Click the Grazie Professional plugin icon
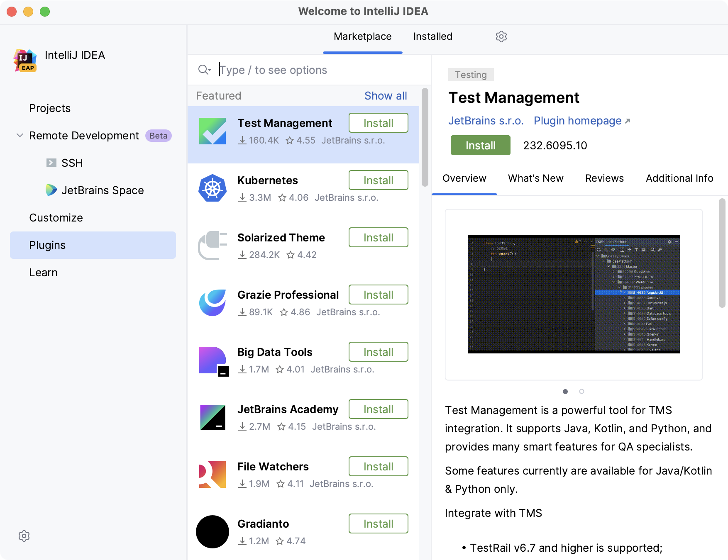 click(213, 303)
